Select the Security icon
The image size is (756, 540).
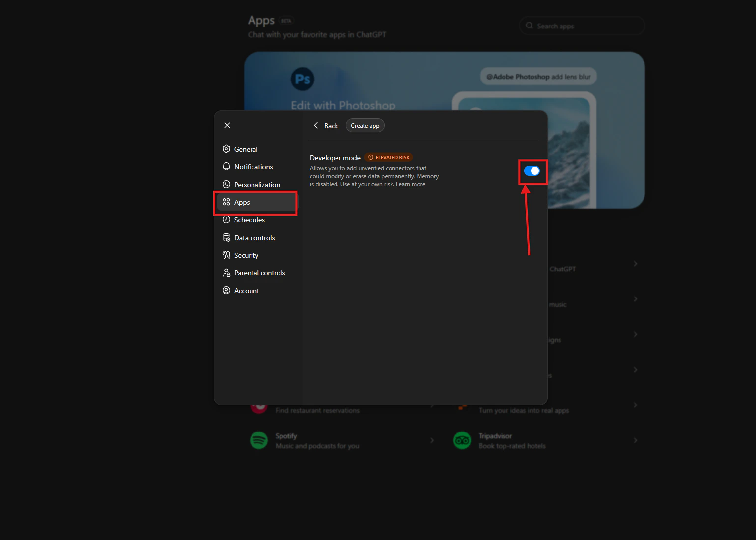[x=226, y=255]
